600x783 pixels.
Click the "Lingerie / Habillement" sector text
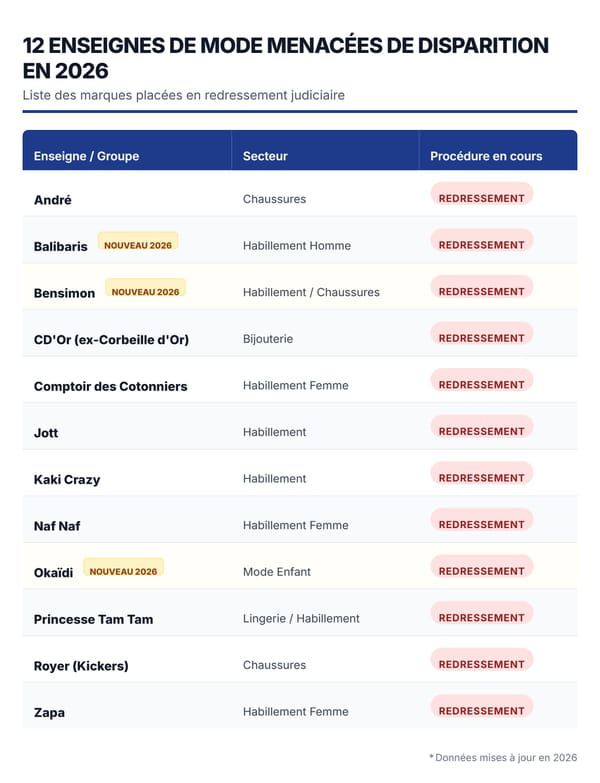(x=301, y=618)
